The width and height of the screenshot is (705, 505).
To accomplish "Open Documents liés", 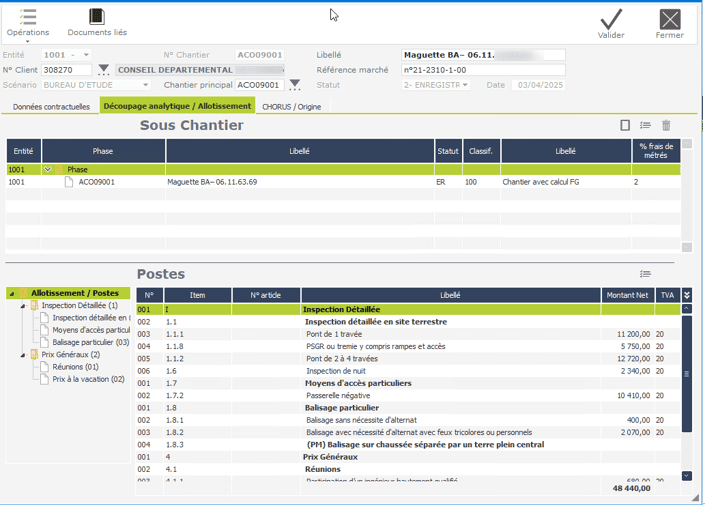I will [97, 17].
